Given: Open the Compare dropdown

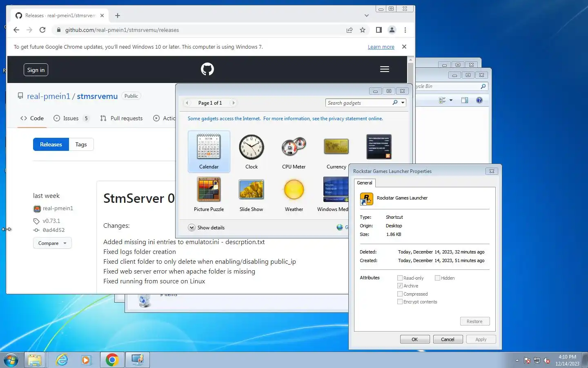Looking at the screenshot, I should coord(52,243).
